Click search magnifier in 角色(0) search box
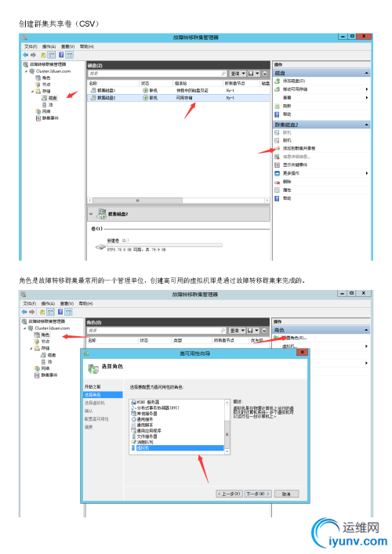 click(223, 331)
